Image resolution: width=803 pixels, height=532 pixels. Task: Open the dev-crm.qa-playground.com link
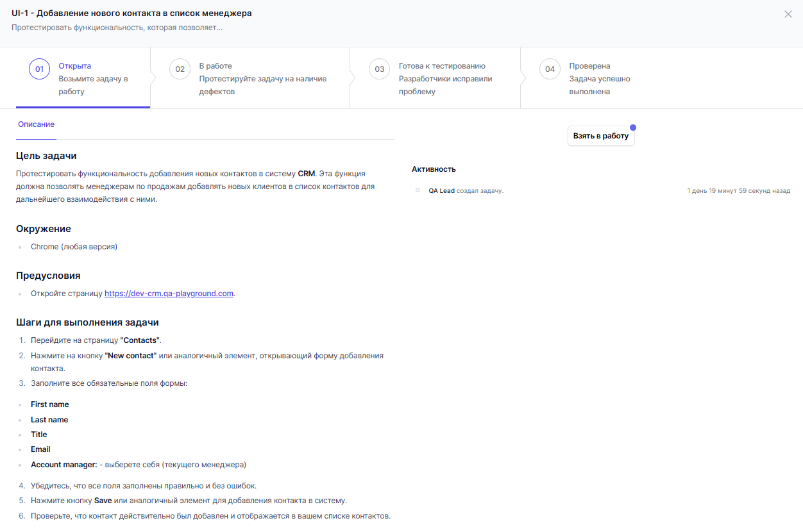coord(169,293)
